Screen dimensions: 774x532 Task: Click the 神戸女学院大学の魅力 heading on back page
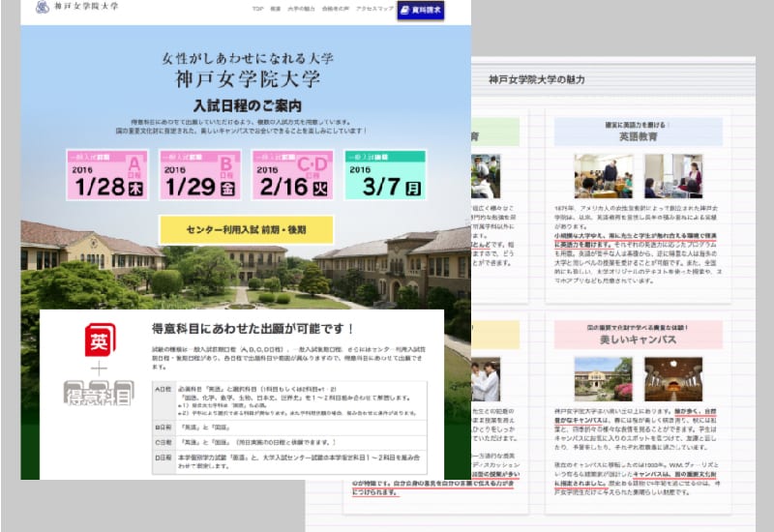(x=537, y=79)
